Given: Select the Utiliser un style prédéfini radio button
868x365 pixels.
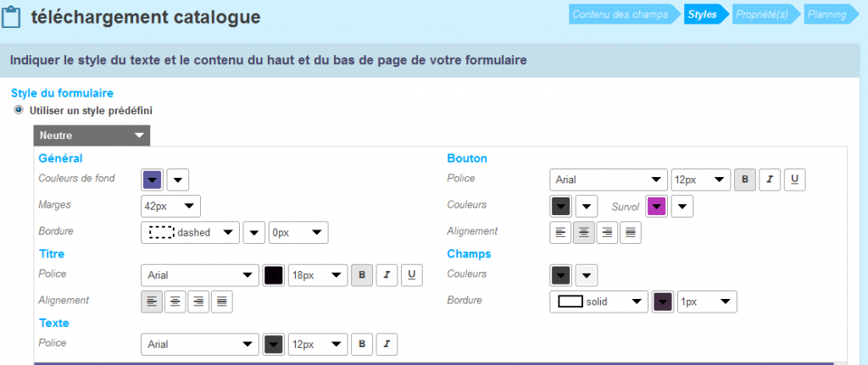Looking at the screenshot, I should 19,110.
